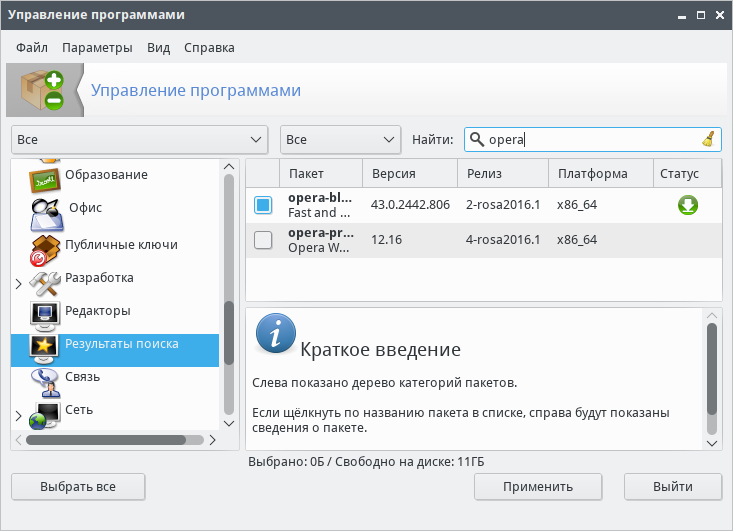Screen dimensions: 733x531
Task: Click the category list horizontal scrollbar
Action: point(106,439)
